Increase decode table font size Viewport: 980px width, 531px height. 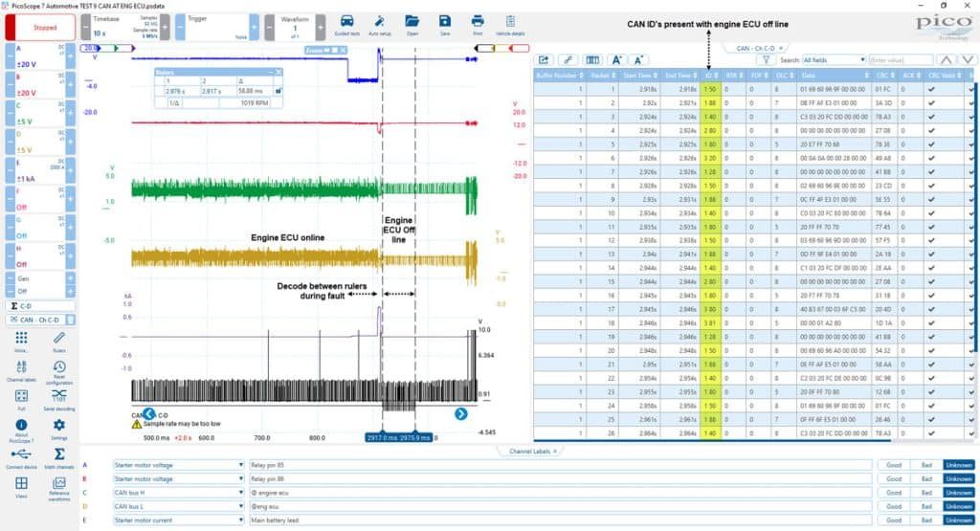tap(616, 60)
